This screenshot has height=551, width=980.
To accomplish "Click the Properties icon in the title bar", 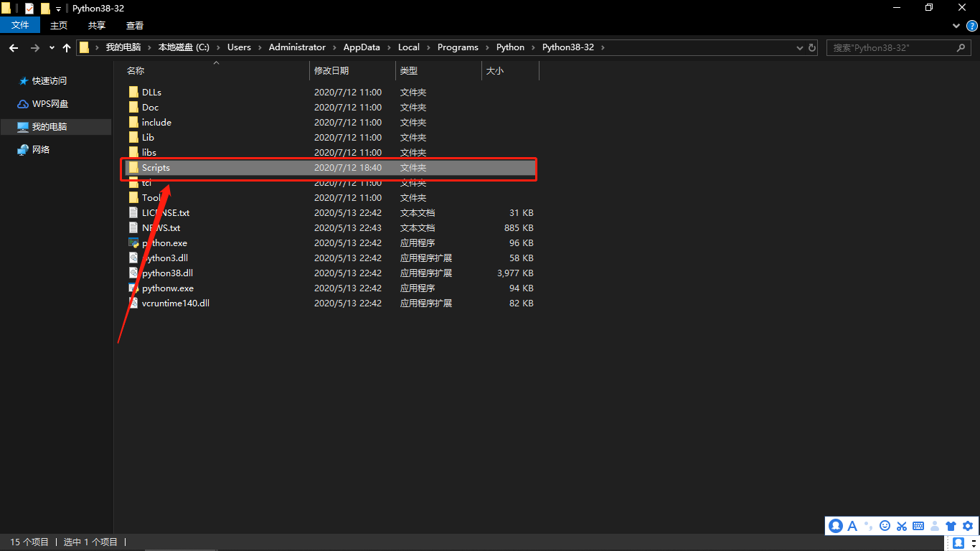I will coord(29,8).
